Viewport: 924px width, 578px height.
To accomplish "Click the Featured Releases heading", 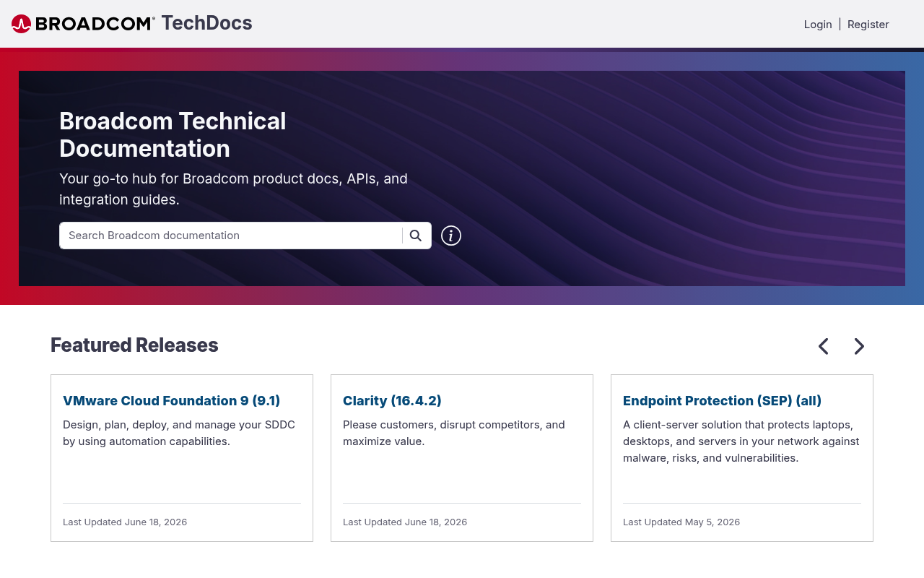I will coord(134,345).
